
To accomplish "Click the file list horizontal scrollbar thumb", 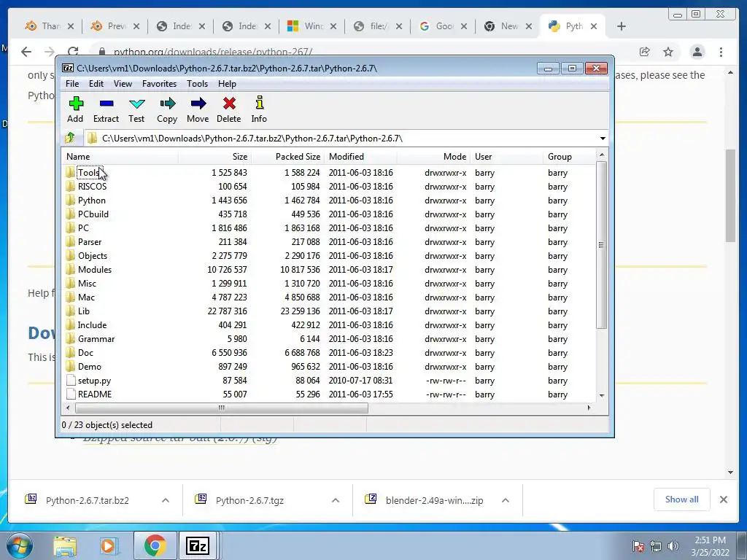I will (x=222, y=408).
